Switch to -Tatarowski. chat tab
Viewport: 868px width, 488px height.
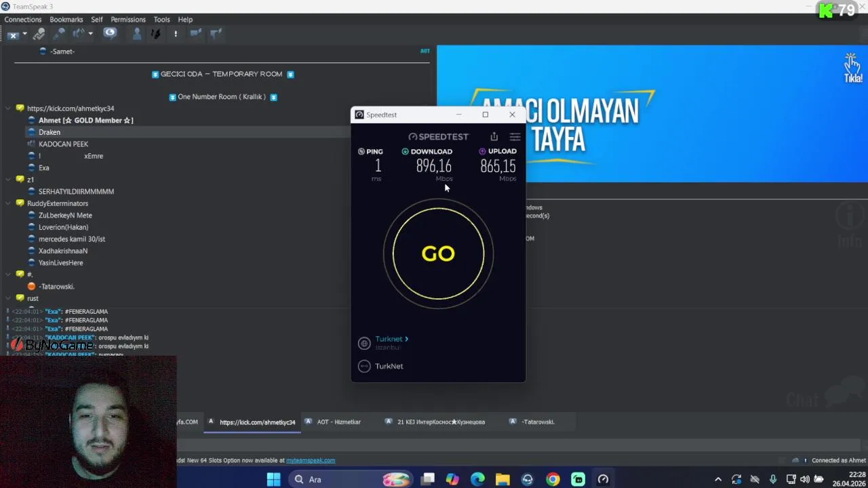[x=538, y=422]
